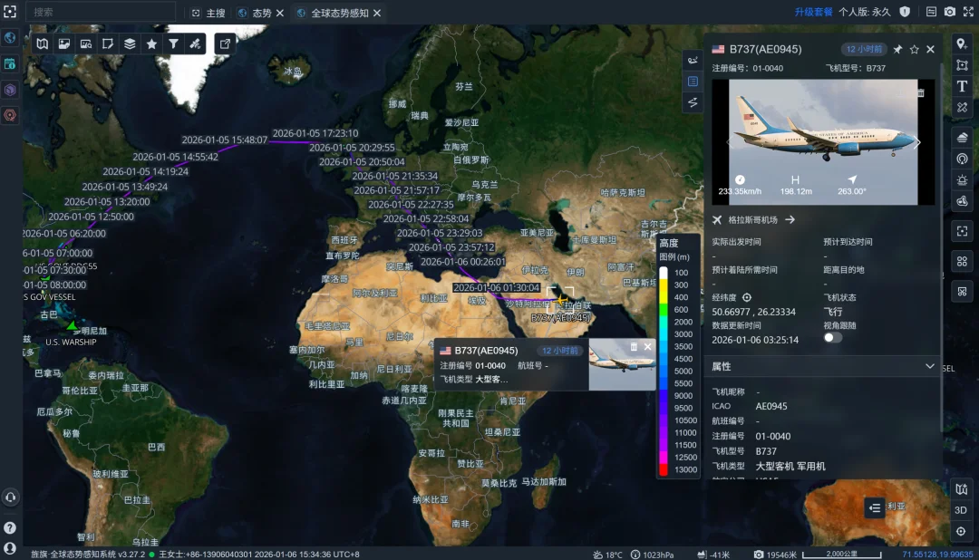Enable the 视角跟随 view-follow switch
This screenshot has height=560, width=979.
(832, 337)
